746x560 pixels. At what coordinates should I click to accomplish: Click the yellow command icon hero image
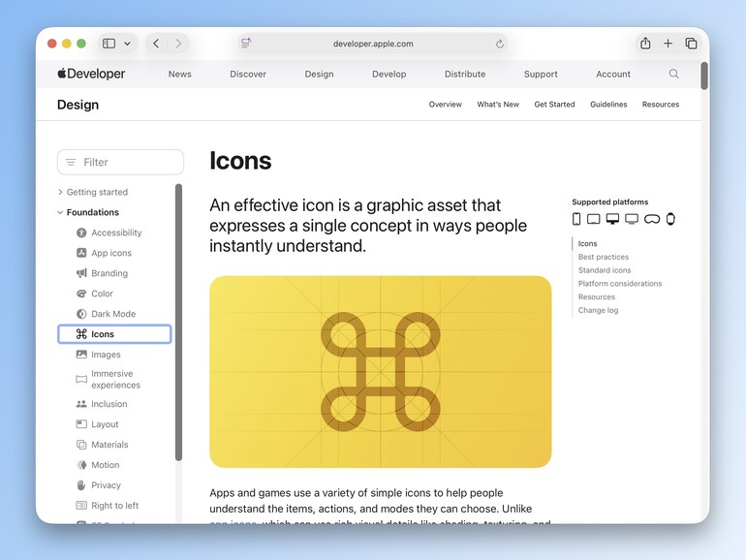pos(380,372)
